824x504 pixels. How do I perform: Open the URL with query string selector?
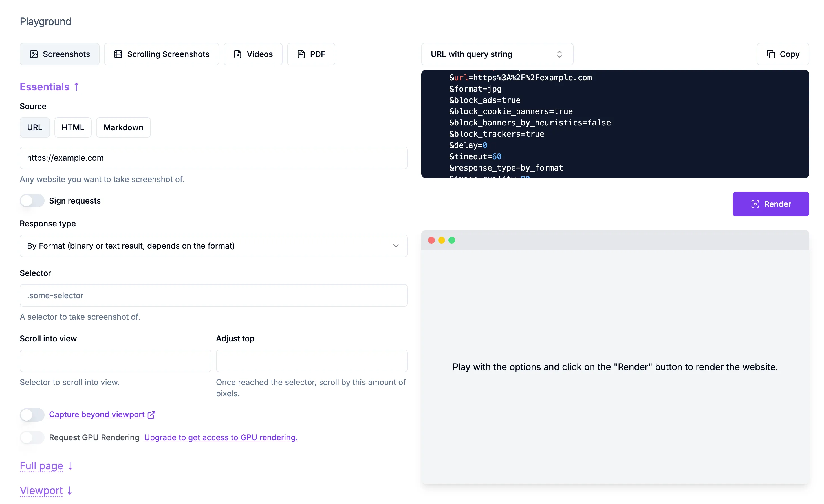pos(497,54)
